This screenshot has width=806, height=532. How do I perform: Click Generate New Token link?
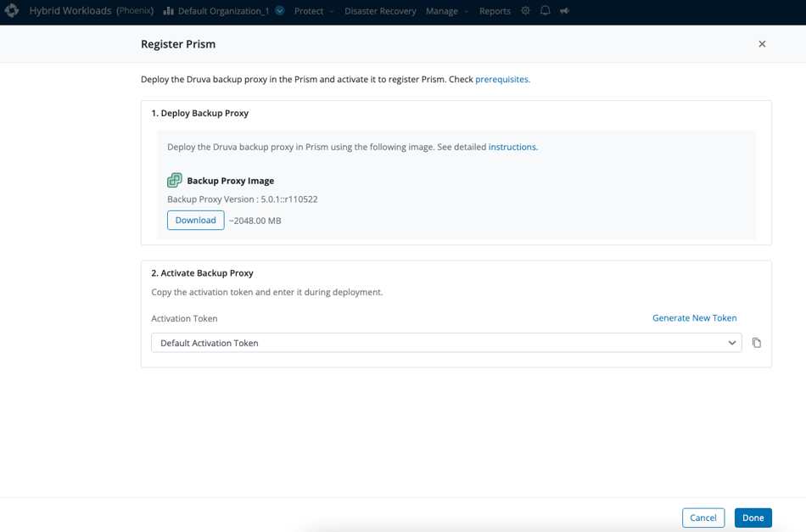[695, 318]
